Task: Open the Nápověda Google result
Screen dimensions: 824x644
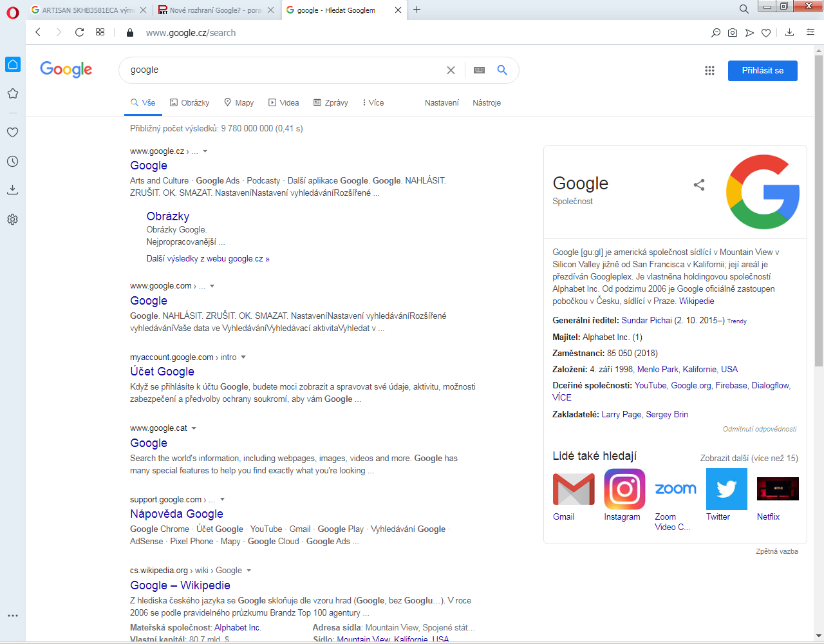Action: pos(176,514)
